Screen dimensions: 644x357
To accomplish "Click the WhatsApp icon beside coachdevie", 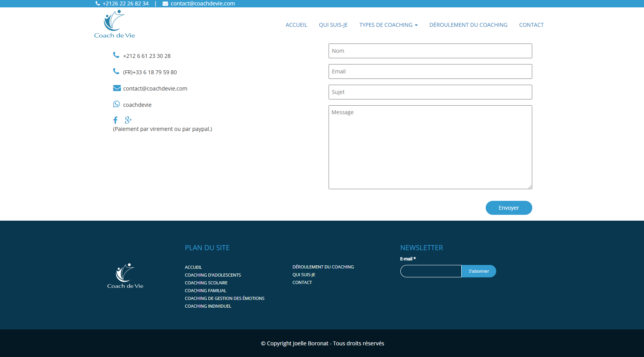I will (x=116, y=104).
